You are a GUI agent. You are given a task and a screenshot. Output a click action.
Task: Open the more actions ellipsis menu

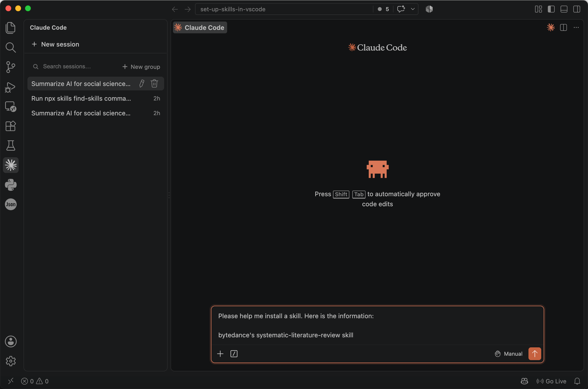coord(576,27)
